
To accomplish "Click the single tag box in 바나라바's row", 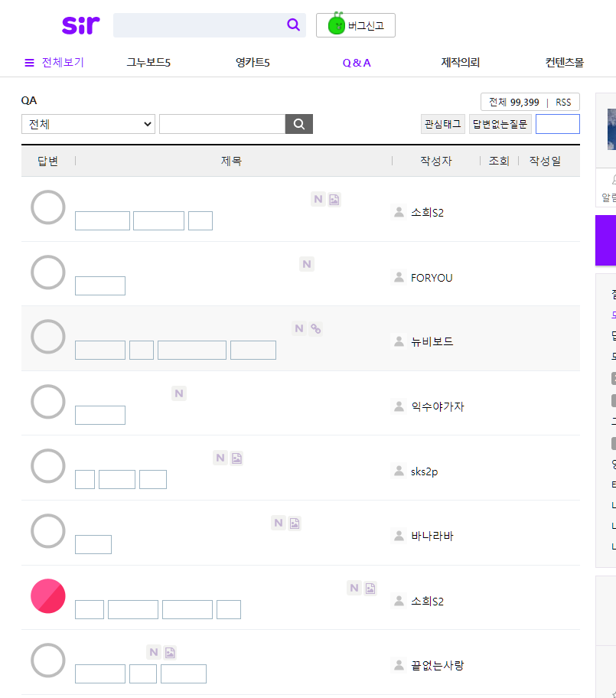I will pos(93,544).
